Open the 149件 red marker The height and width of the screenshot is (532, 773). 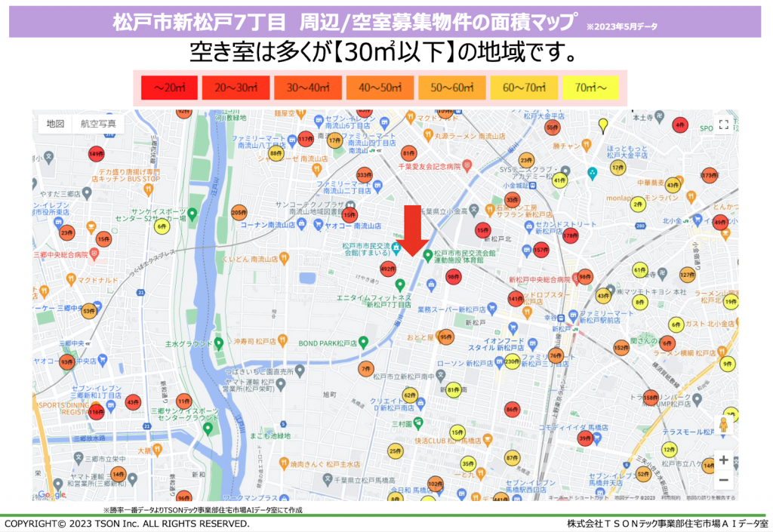point(96,154)
